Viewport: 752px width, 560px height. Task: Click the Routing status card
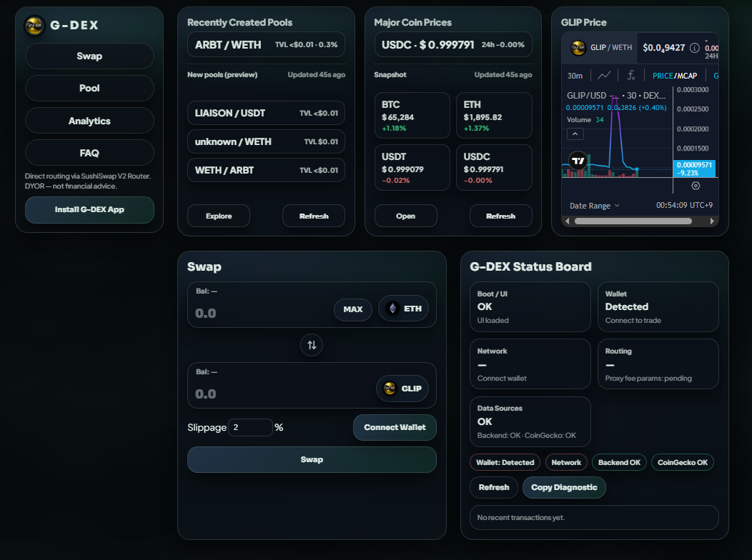[658, 364]
